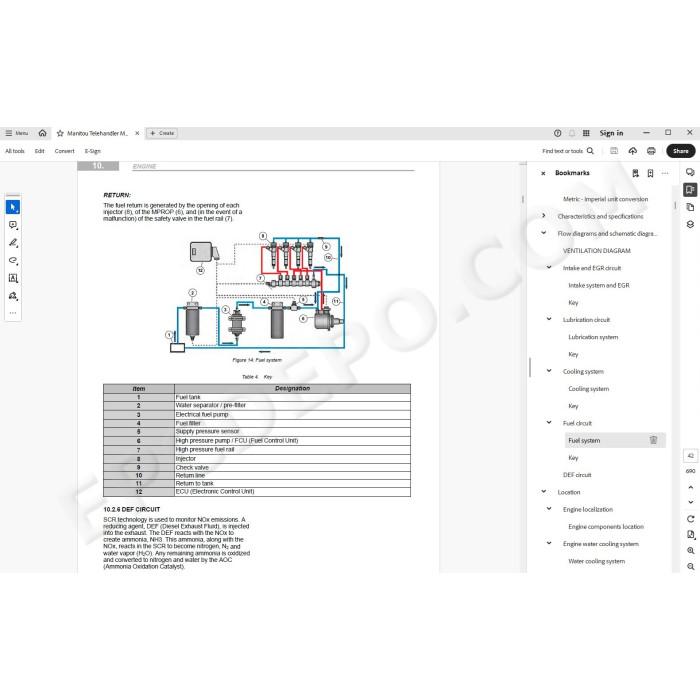Open more tools ellipsis in left toolbar
The height and width of the screenshot is (700, 700).
click(x=13, y=312)
